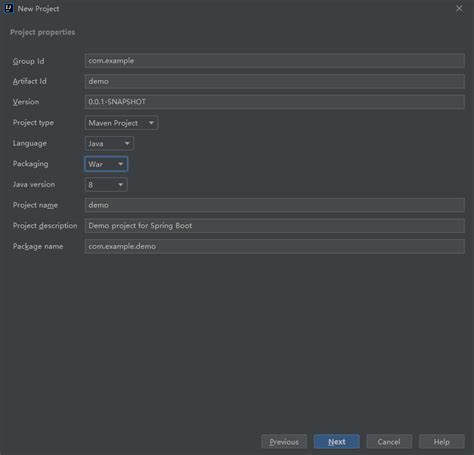This screenshot has width=474, height=455.
Task: Return to the Previous wizard page
Action: [x=284, y=442]
